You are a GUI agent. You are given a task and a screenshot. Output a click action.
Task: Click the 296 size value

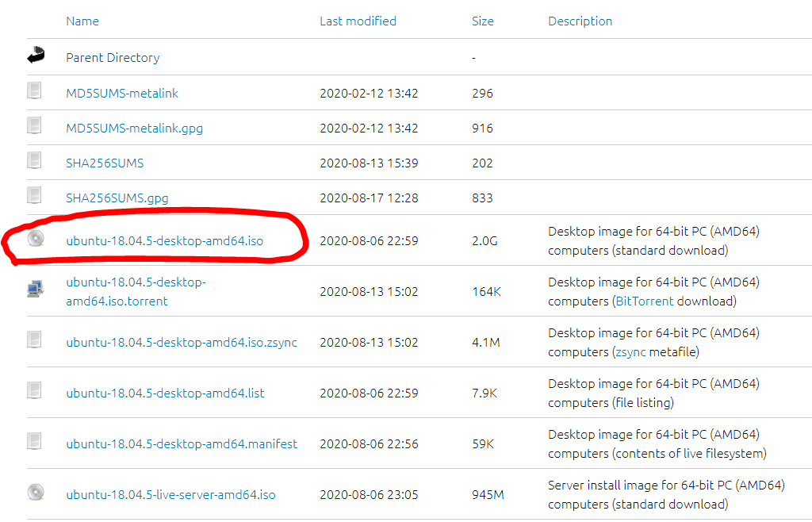[x=483, y=94]
